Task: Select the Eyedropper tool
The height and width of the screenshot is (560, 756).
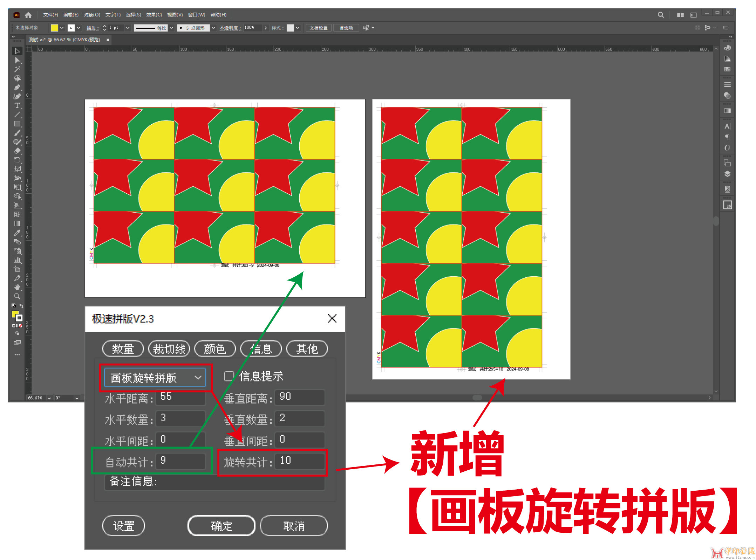Action: [17, 233]
